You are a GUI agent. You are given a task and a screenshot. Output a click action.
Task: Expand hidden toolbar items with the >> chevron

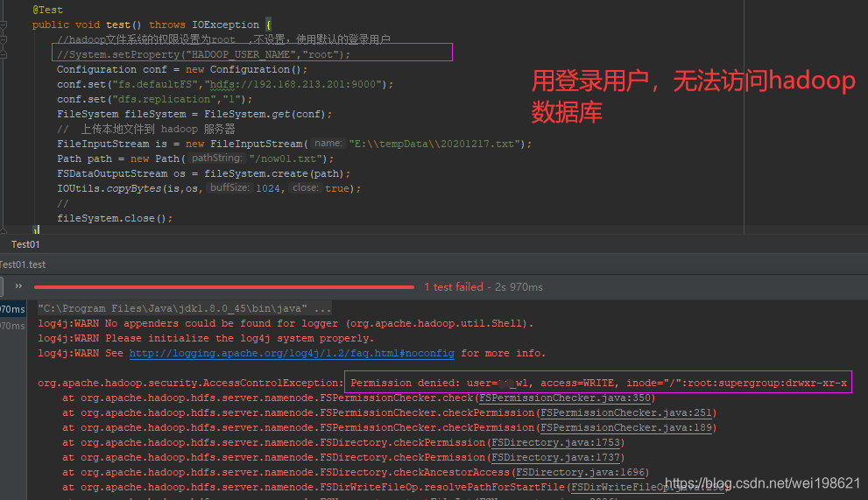pos(18,286)
